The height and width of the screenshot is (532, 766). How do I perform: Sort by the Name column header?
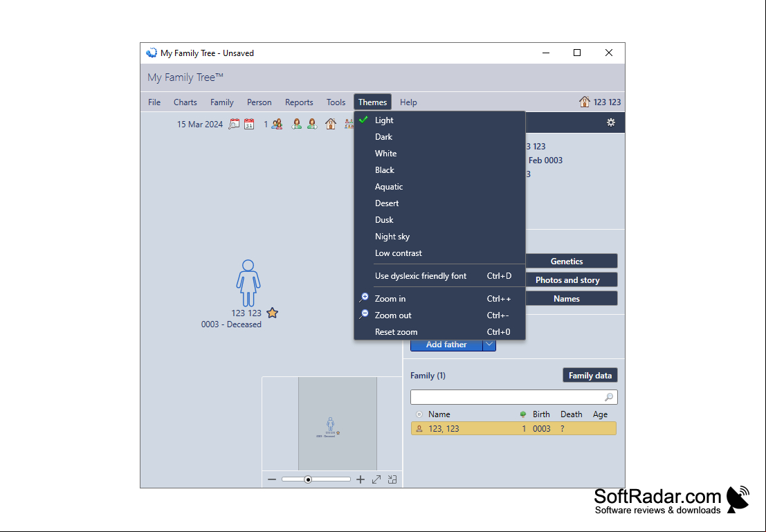439,414
